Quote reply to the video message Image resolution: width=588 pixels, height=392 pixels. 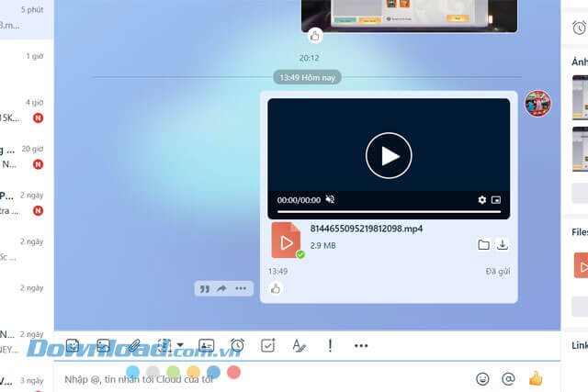[205, 288]
